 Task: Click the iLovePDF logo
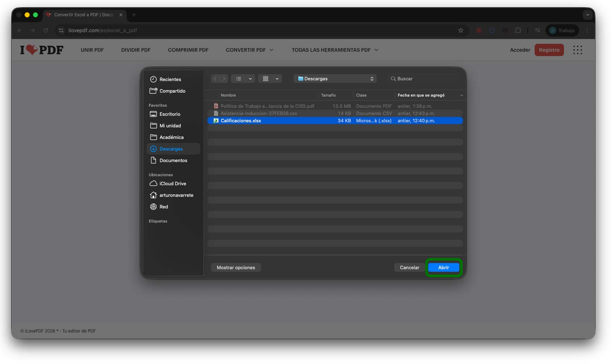[42, 50]
